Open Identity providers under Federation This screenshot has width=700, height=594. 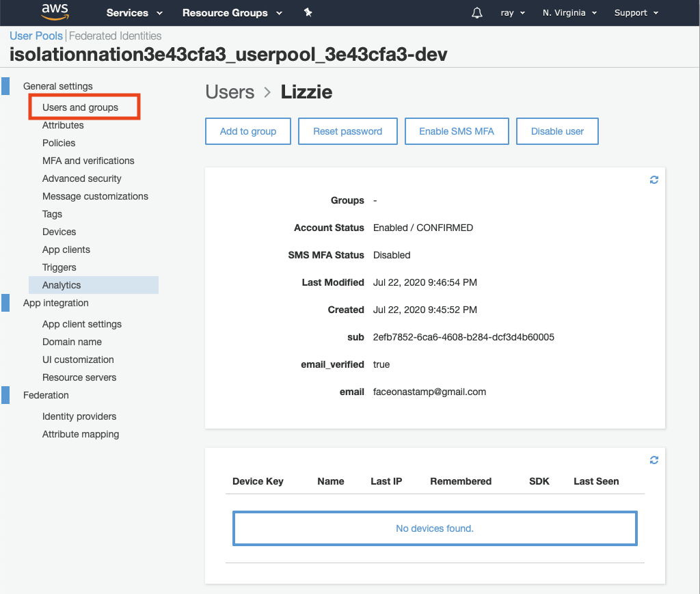coord(80,416)
